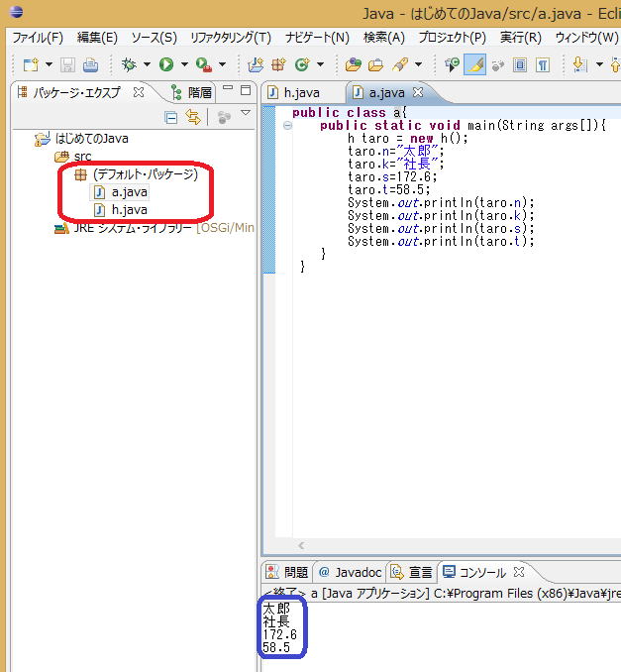The height and width of the screenshot is (672, 621).
Task: Click the New Java Package icon
Action: (x=278, y=64)
